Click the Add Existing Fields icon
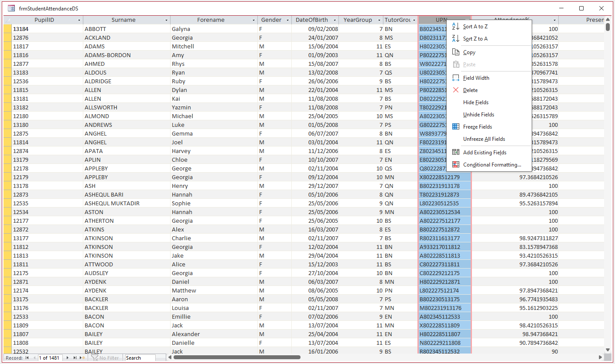 coord(455,153)
